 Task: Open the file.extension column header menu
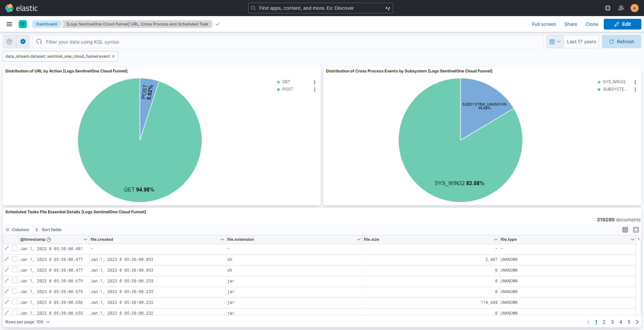click(x=359, y=239)
